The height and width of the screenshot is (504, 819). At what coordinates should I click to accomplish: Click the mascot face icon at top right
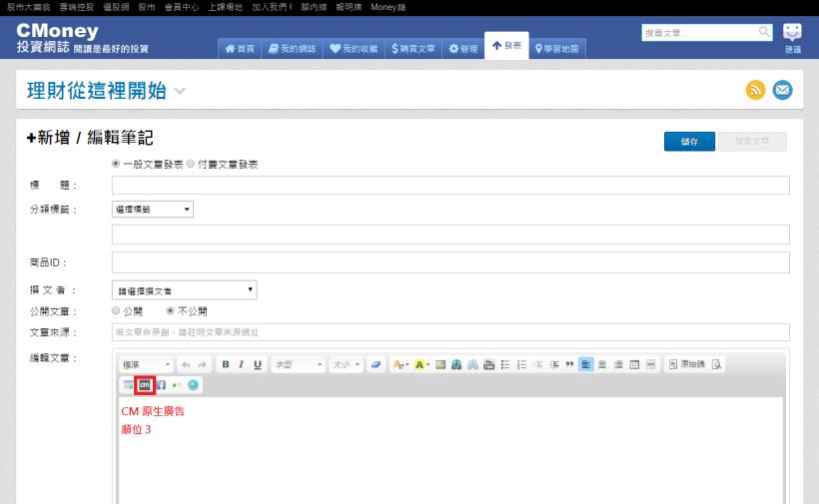[x=792, y=32]
